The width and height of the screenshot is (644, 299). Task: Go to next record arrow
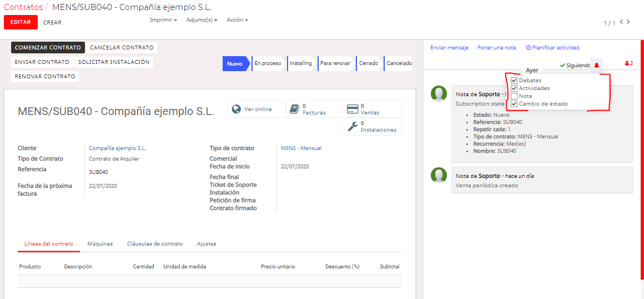(x=628, y=22)
